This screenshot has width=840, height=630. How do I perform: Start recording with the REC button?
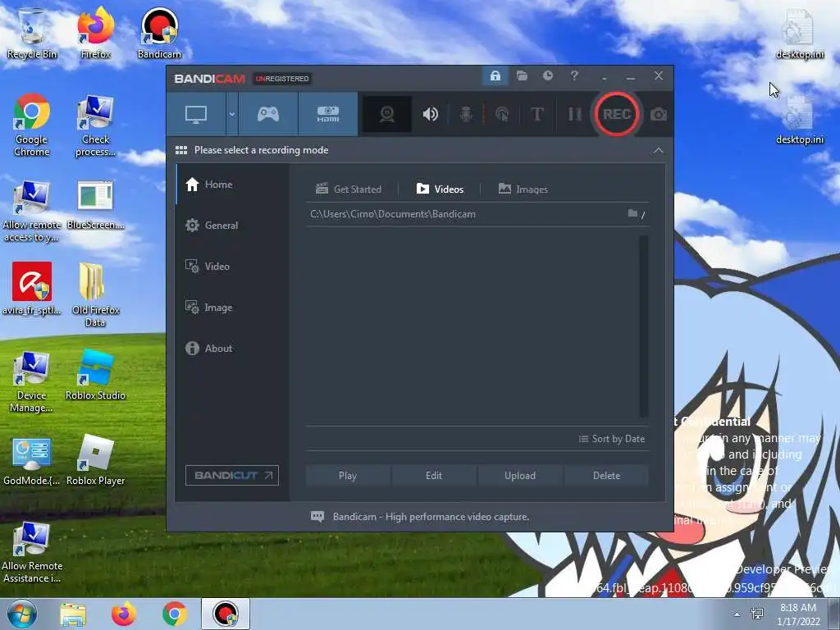(x=617, y=114)
